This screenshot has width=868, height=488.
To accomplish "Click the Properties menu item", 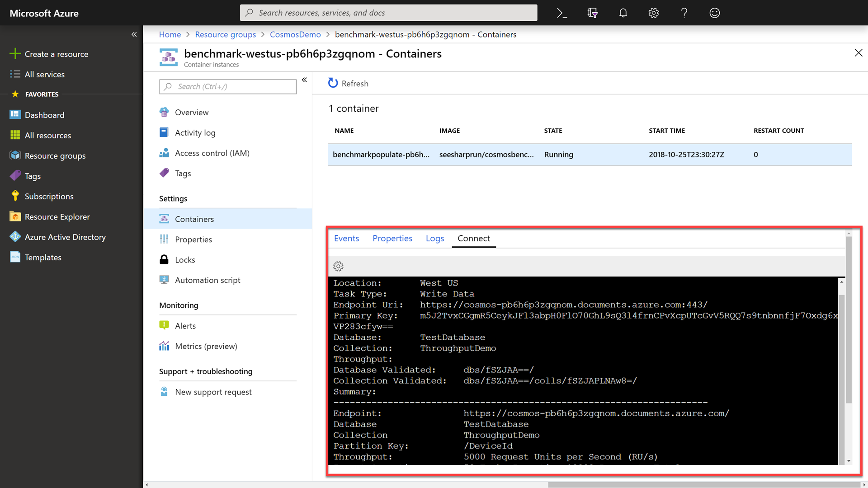I will coord(194,238).
